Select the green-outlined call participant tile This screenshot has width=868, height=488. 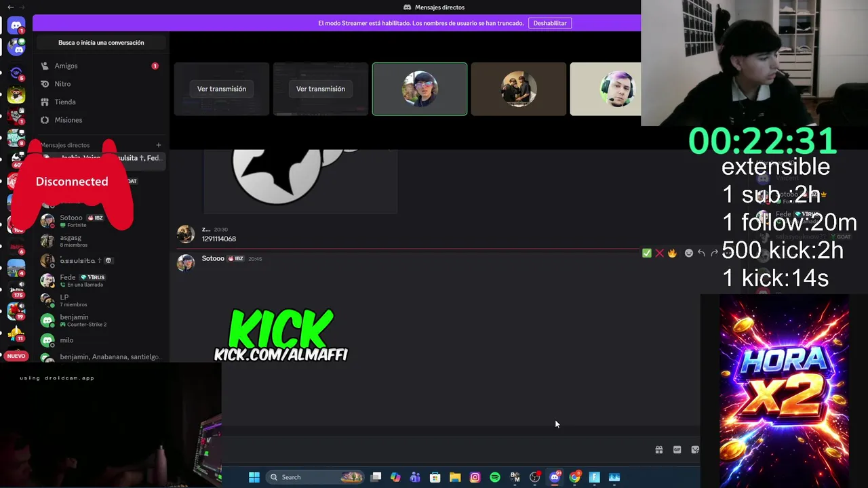pos(420,89)
